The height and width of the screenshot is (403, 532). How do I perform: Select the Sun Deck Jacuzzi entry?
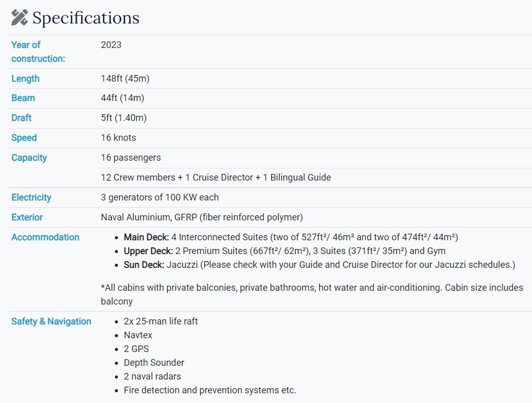(x=319, y=265)
